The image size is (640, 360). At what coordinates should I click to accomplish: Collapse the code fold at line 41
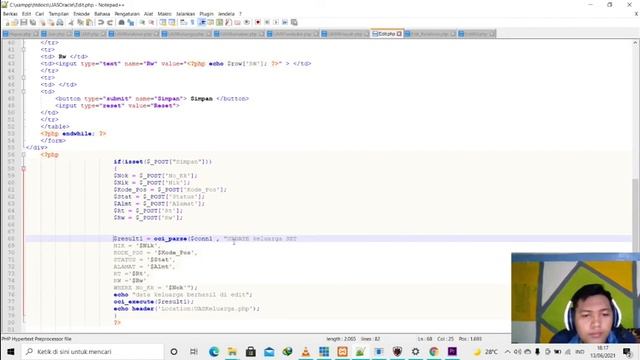(23, 49)
